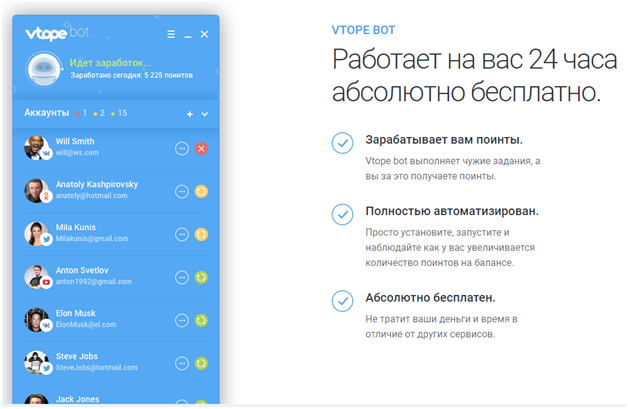Click the Mila Kunis name
Image resolution: width=628 pixels, height=409 pixels.
pos(76,227)
